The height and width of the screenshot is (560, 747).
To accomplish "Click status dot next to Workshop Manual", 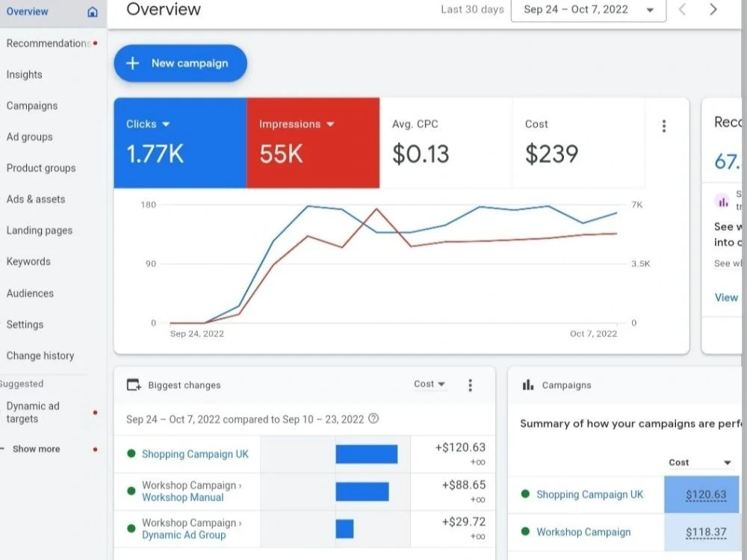I will point(131,491).
